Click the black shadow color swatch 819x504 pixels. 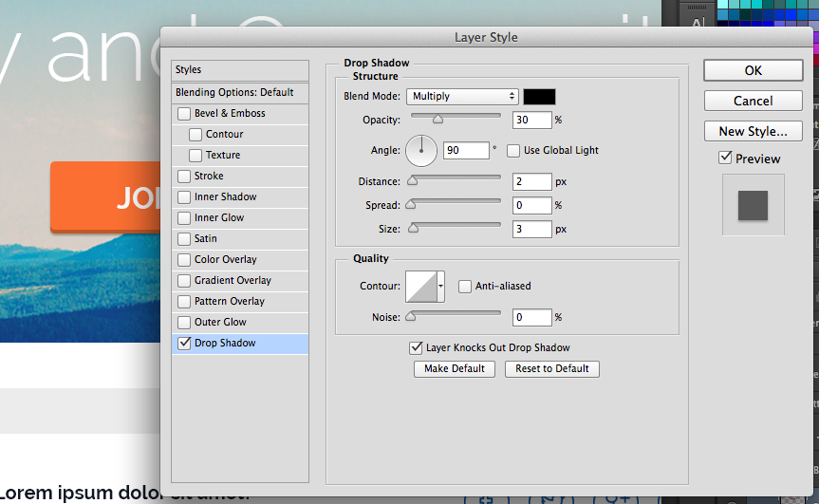[539, 96]
